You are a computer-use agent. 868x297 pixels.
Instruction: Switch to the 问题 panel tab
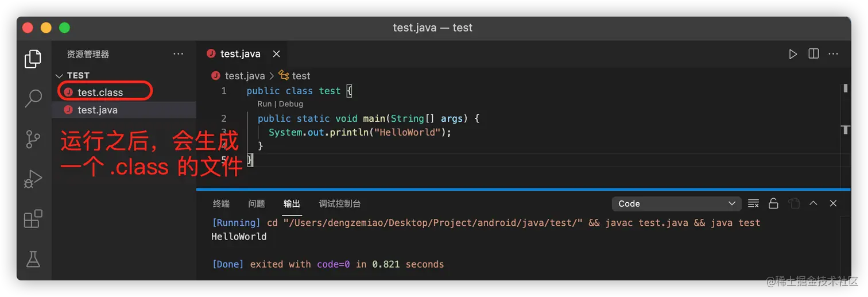click(256, 203)
